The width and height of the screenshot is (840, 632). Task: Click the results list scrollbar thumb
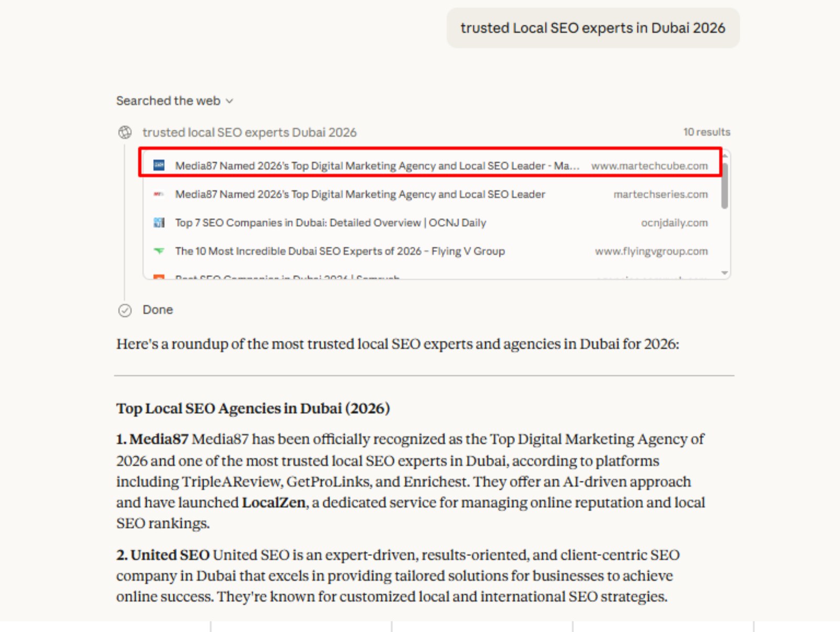click(724, 186)
